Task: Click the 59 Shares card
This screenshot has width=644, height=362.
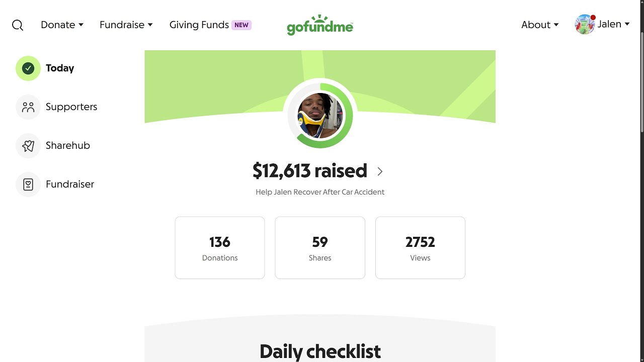Action: (320, 248)
